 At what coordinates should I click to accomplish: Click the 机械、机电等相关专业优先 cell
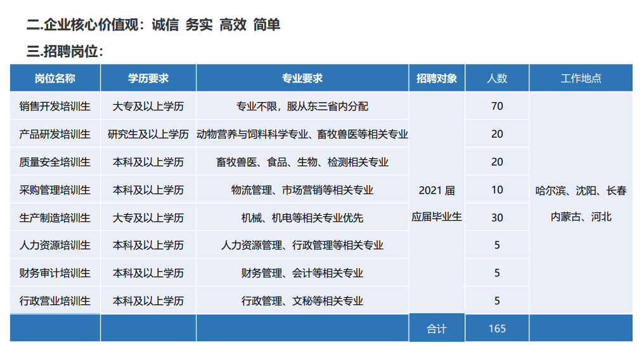pos(302,217)
